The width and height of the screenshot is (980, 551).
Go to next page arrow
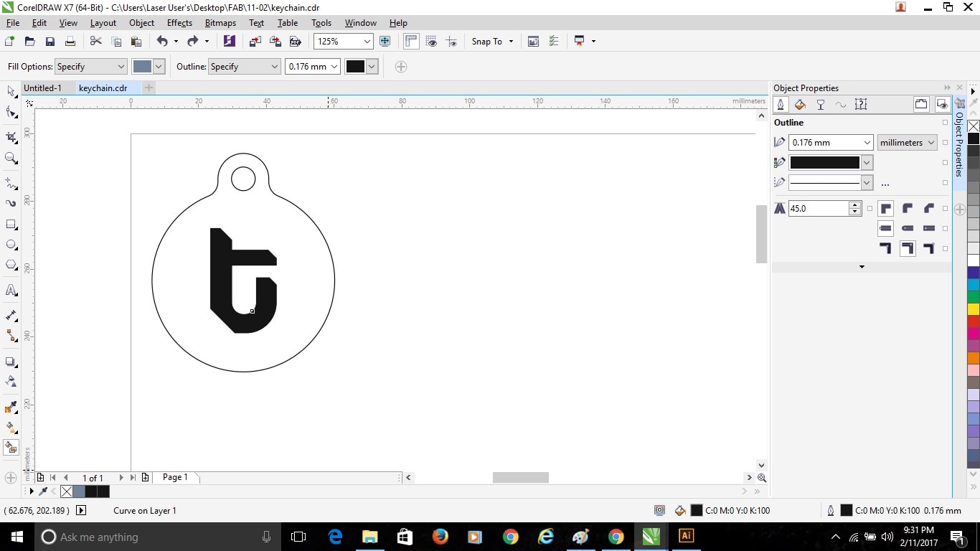[121, 477]
